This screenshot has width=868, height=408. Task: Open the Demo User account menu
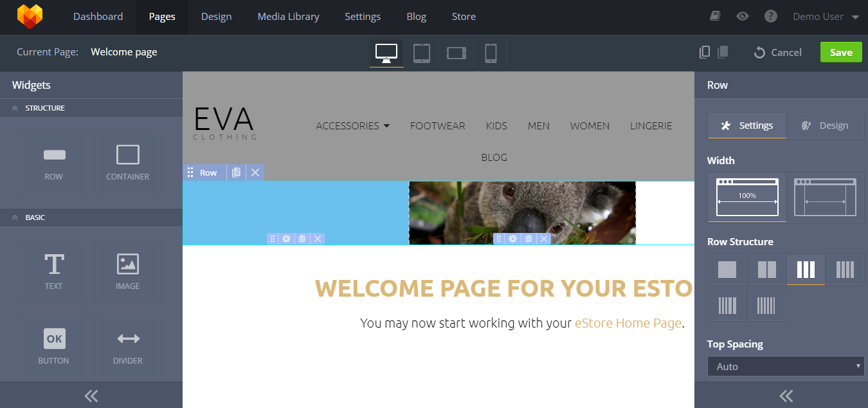tap(826, 17)
